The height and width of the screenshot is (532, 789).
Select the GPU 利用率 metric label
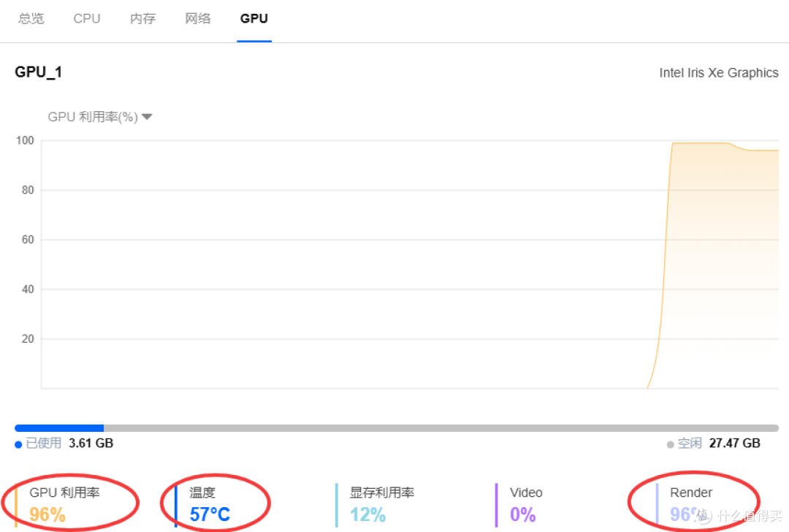64,493
